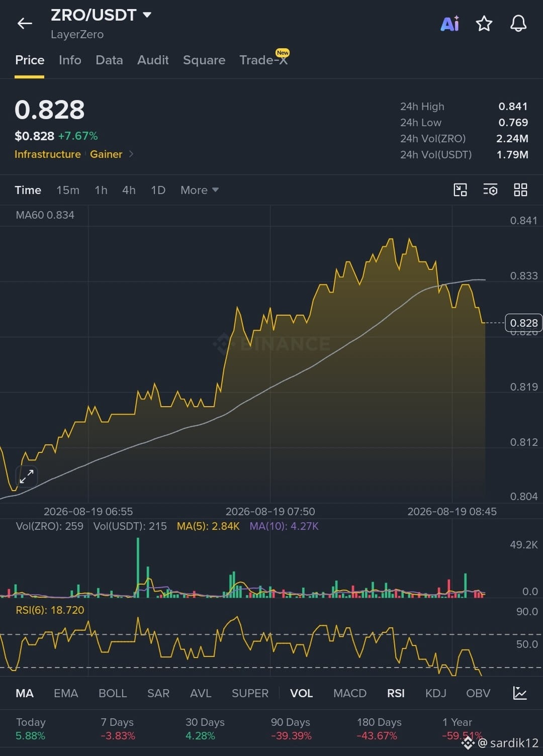Tap the 90 Days -39.39% performance

[291, 729]
